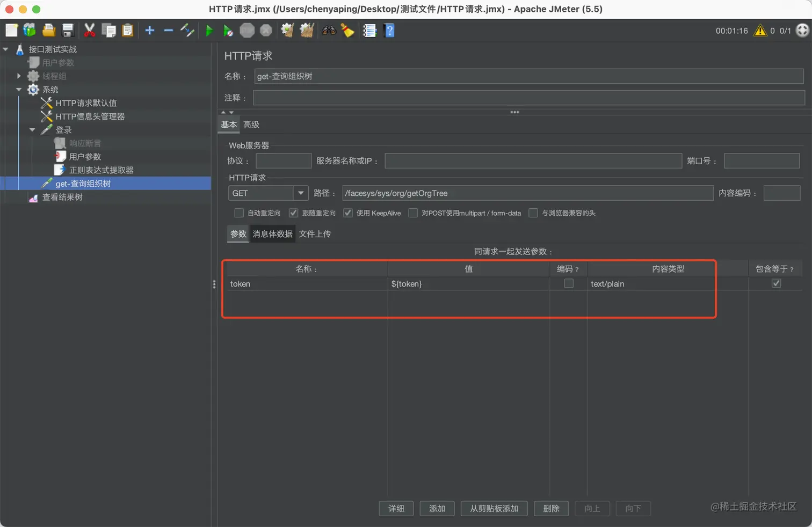Switch to the 基本 tab
The image size is (812, 527).
pos(229,125)
